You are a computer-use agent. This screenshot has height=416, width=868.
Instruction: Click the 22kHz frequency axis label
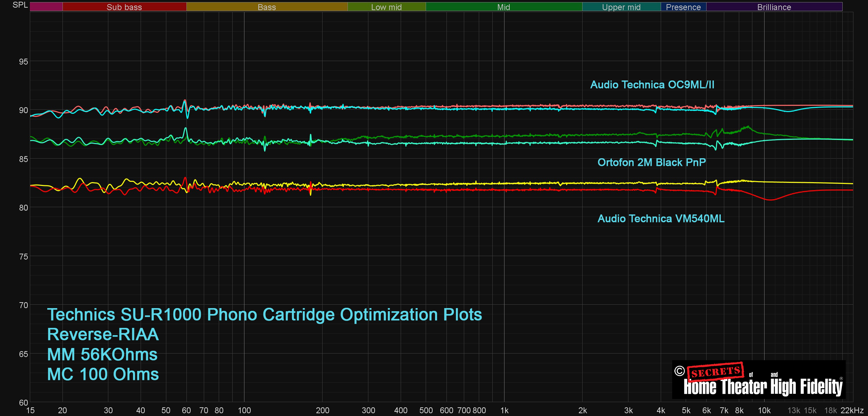tap(852, 410)
